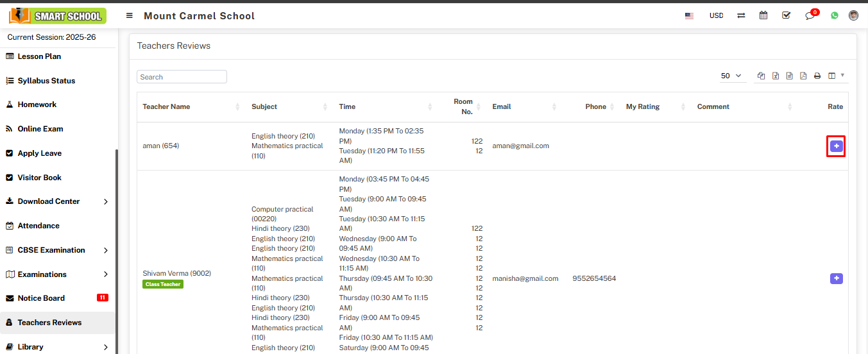The height and width of the screenshot is (354, 868).
Task: Rate teacher Shivam Verma with plus button
Action: [x=836, y=278]
